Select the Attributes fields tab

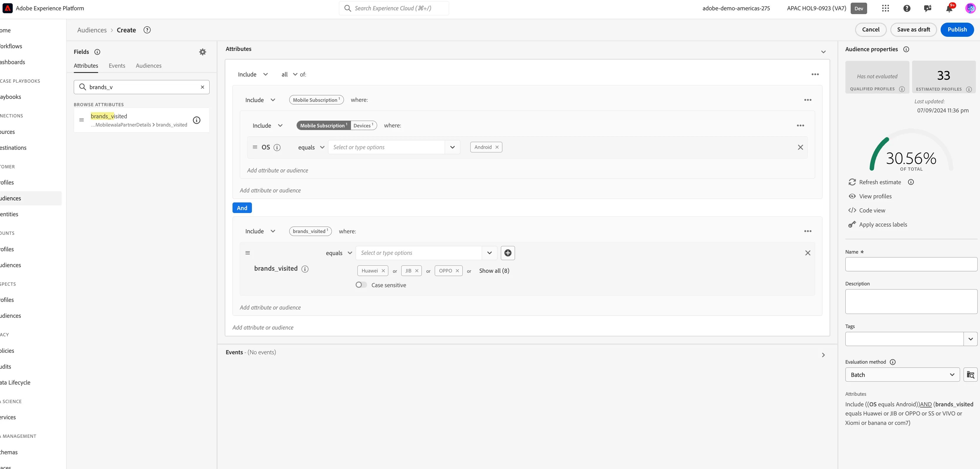click(x=86, y=66)
